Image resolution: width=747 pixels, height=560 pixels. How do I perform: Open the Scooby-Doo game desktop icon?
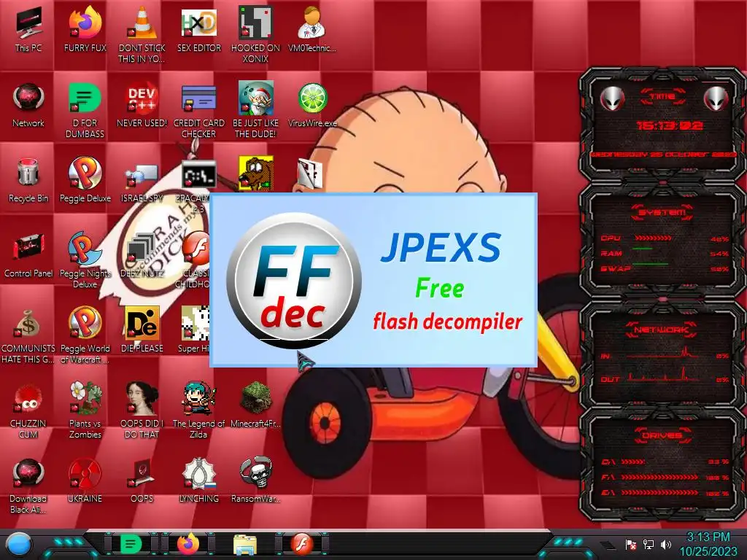click(x=255, y=174)
